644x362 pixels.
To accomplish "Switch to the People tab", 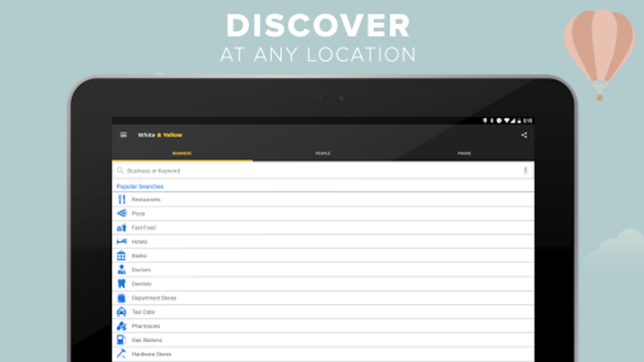I will tap(324, 153).
